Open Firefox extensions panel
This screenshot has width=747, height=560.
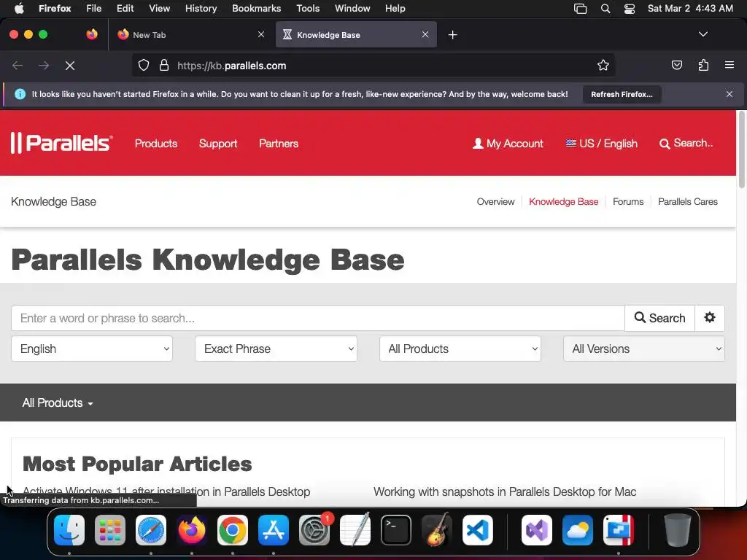click(703, 66)
